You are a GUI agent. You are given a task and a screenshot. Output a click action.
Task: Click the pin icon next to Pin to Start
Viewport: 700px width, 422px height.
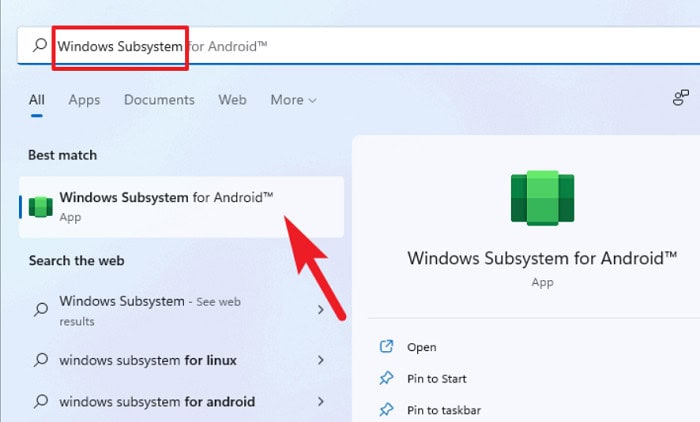(x=386, y=378)
